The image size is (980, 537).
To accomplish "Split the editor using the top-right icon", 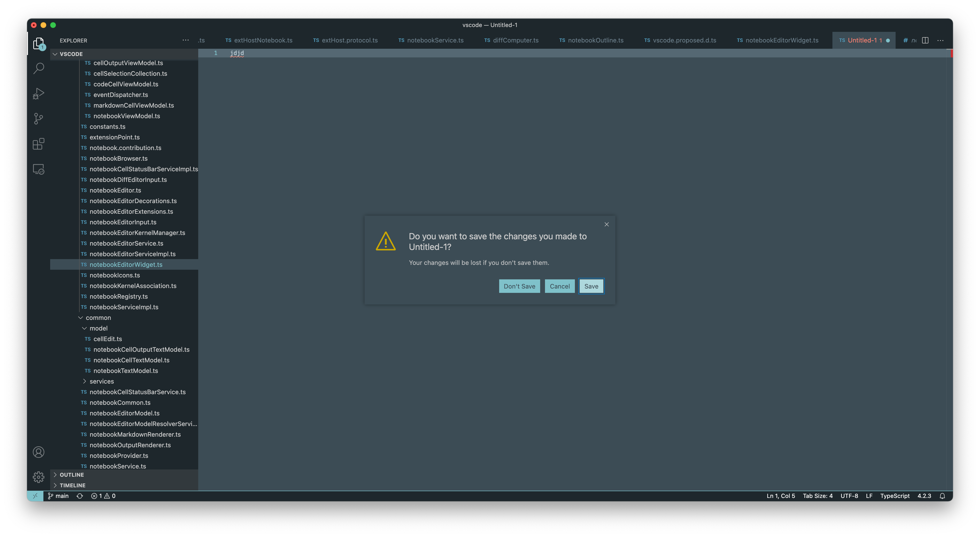I will click(926, 40).
